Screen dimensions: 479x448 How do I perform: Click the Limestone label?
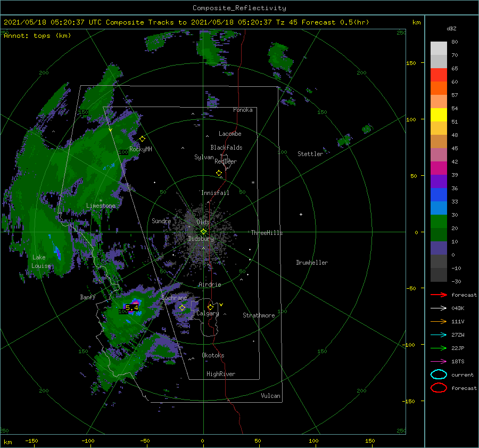[x=101, y=206]
